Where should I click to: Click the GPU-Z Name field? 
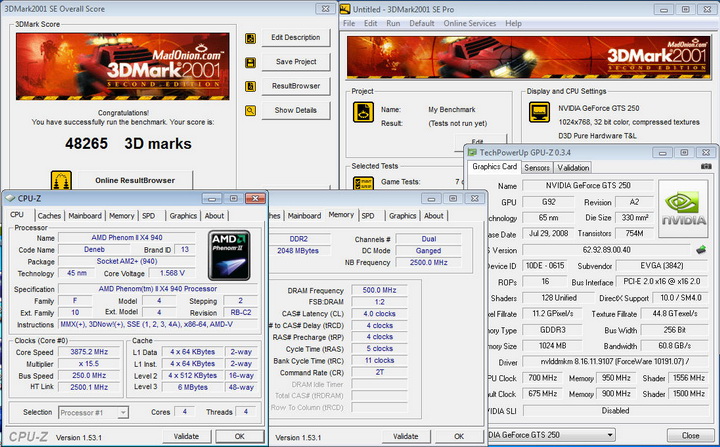pos(588,186)
